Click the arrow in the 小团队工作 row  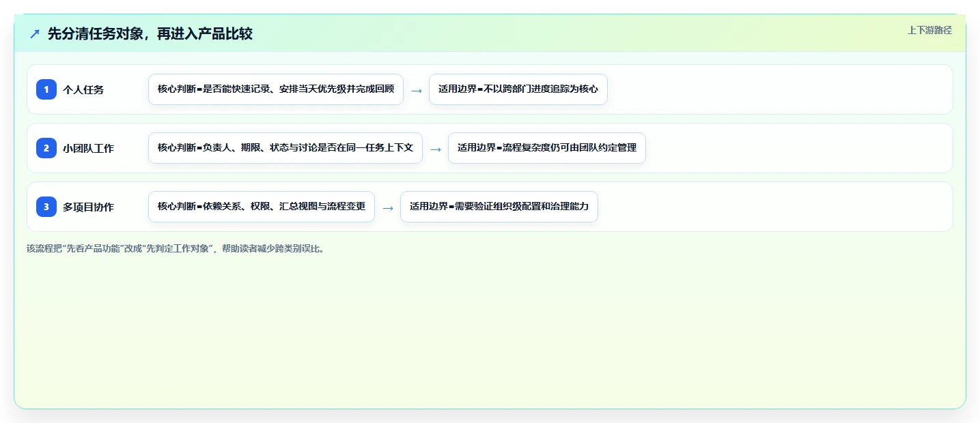click(436, 149)
